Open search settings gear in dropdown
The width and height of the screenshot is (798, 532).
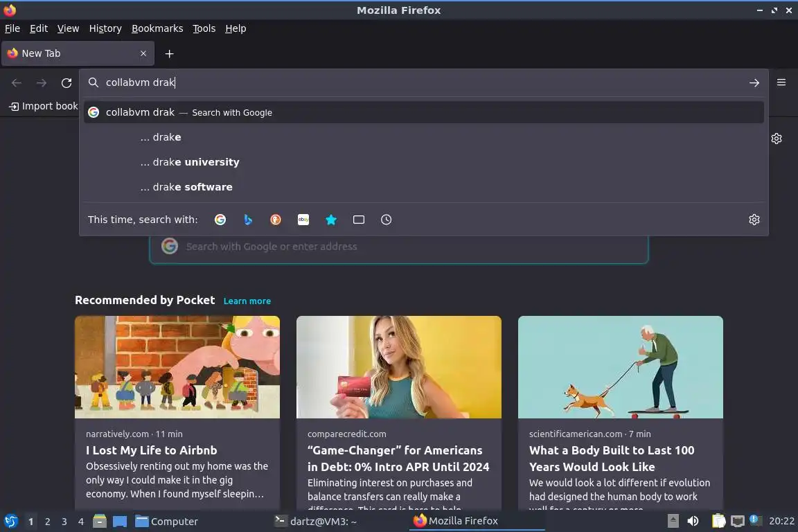tap(754, 220)
